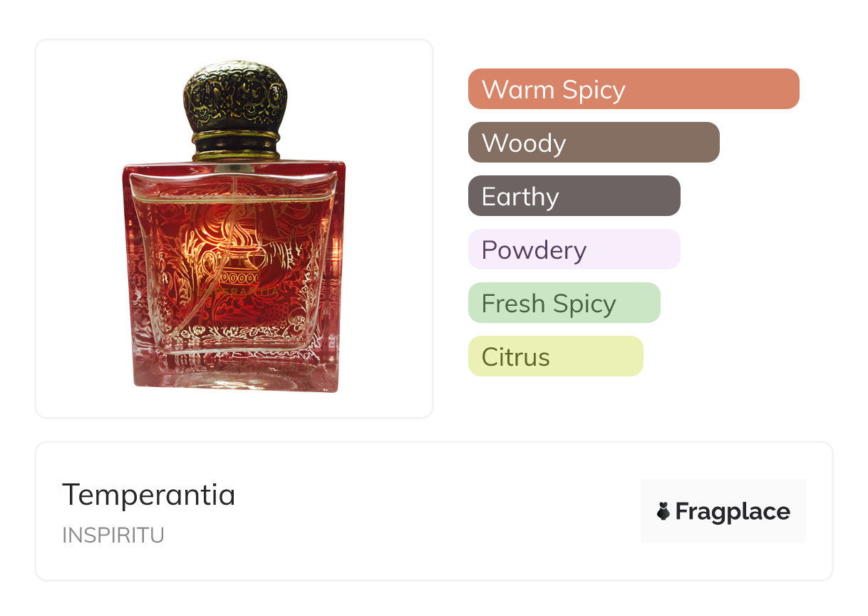868x616 pixels.
Task: Open the Temperantia perfume bottle image
Action: tap(234, 227)
